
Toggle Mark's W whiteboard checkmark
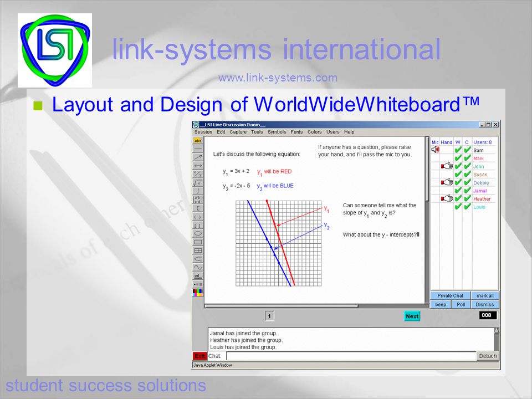458,158
